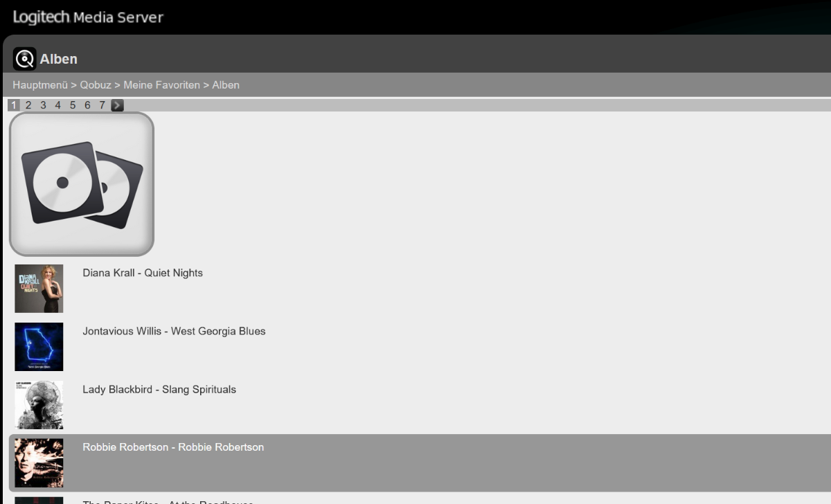Go to next page using arrow button
Viewport: 831px width, 504px height.
(117, 105)
